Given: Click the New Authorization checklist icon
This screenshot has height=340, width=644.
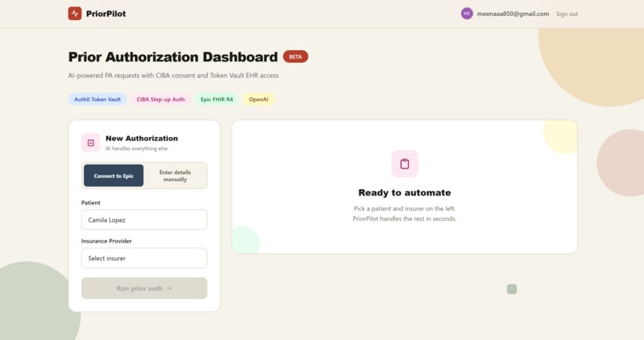Looking at the screenshot, I should pyautogui.click(x=91, y=143).
